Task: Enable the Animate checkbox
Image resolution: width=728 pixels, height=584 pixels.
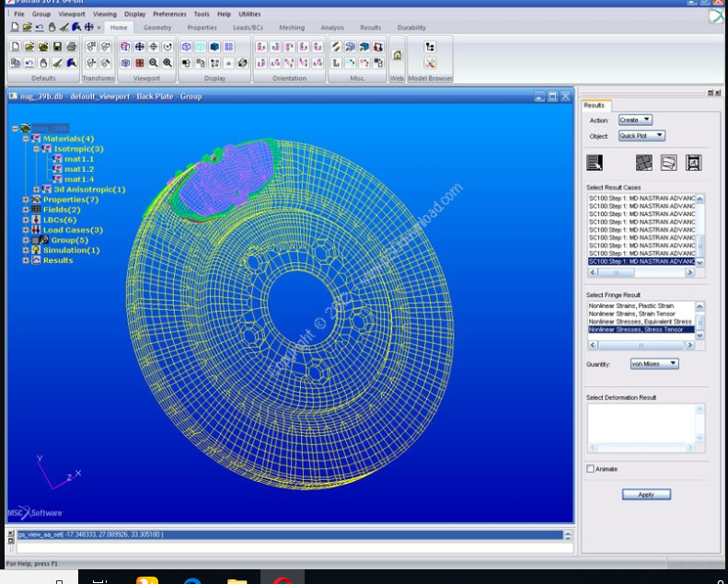Action: tap(590, 469)
